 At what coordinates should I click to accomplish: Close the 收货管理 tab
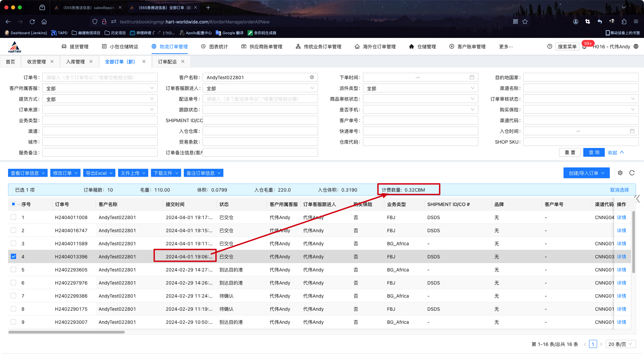tap(52, 61)
